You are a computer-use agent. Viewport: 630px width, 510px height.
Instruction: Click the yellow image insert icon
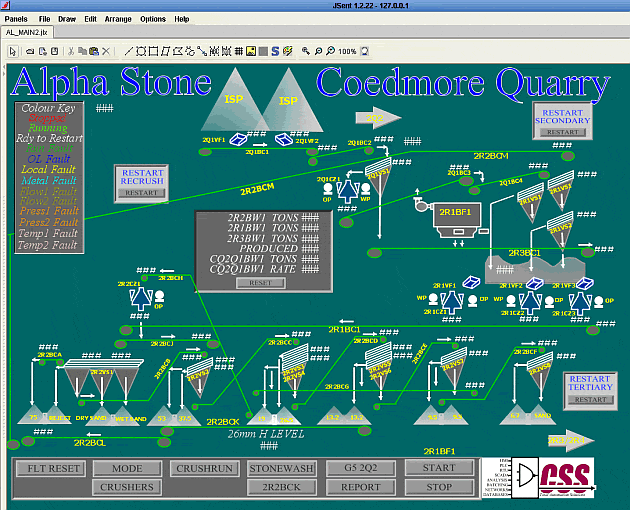251,51
